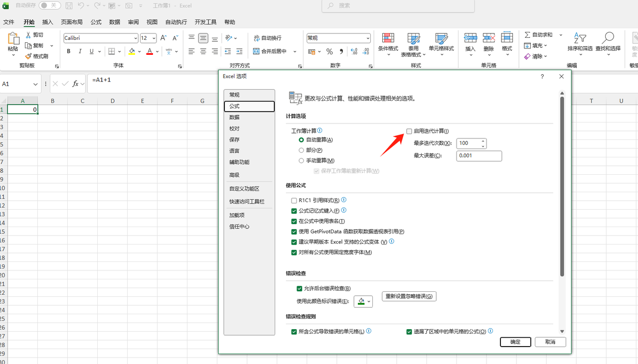This screenshot has width=638, height=364.
Task: Select Automatic recalculation (自动重算) radio
Action: (301, 140)
